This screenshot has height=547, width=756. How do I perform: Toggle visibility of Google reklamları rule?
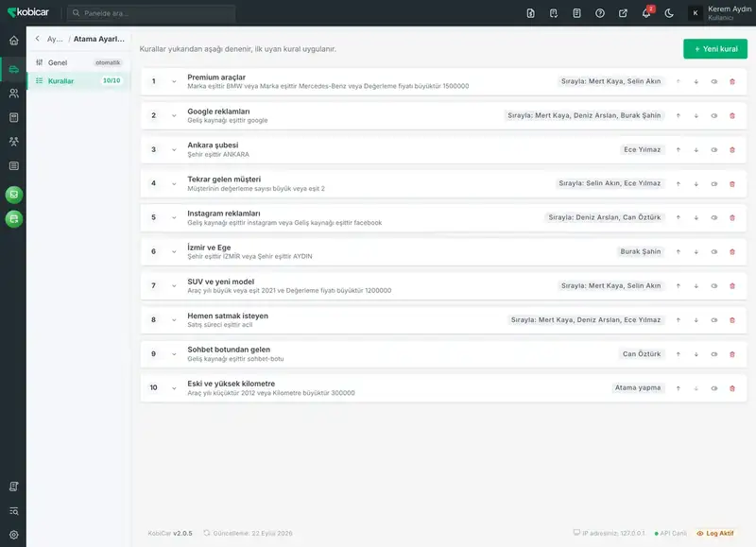click(x=714, y=115)
